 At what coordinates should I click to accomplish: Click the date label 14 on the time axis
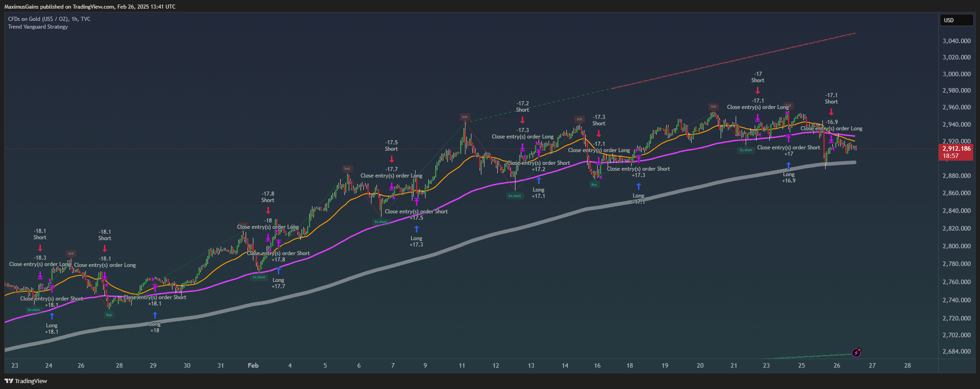(565, 365)
